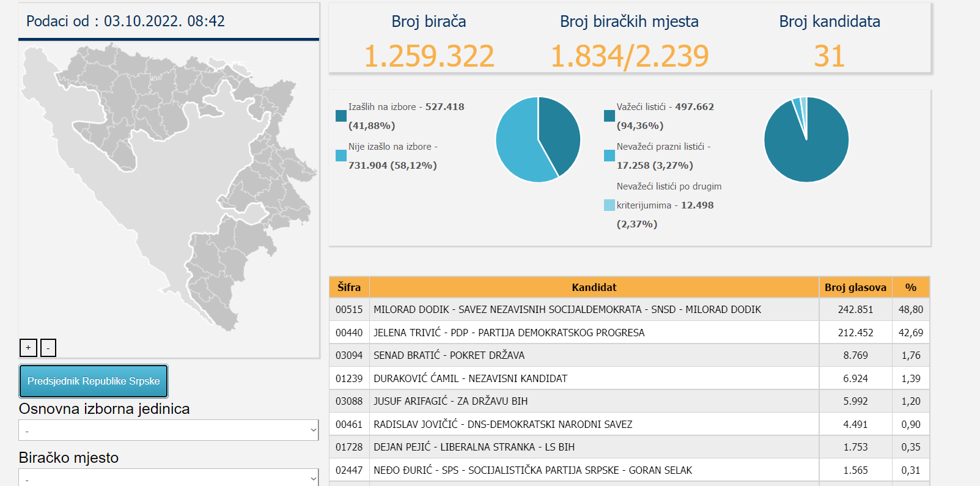
Task: Click the Nevažeći prazni listići legend swatch
Action: click(610, 156)
